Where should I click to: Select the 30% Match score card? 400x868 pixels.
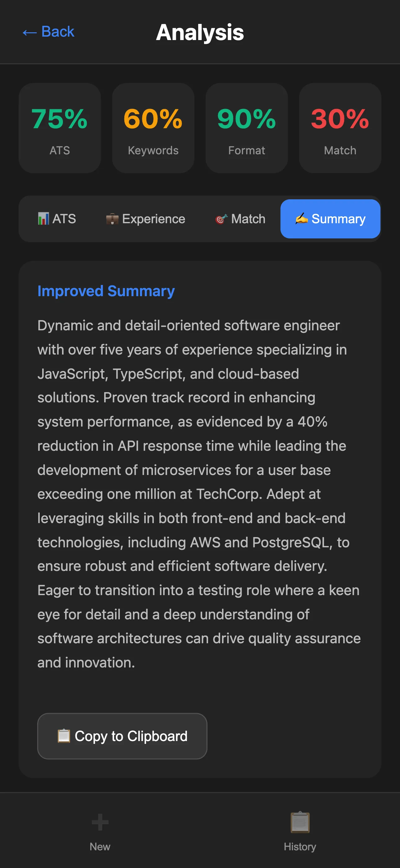[x=340, y=128]
